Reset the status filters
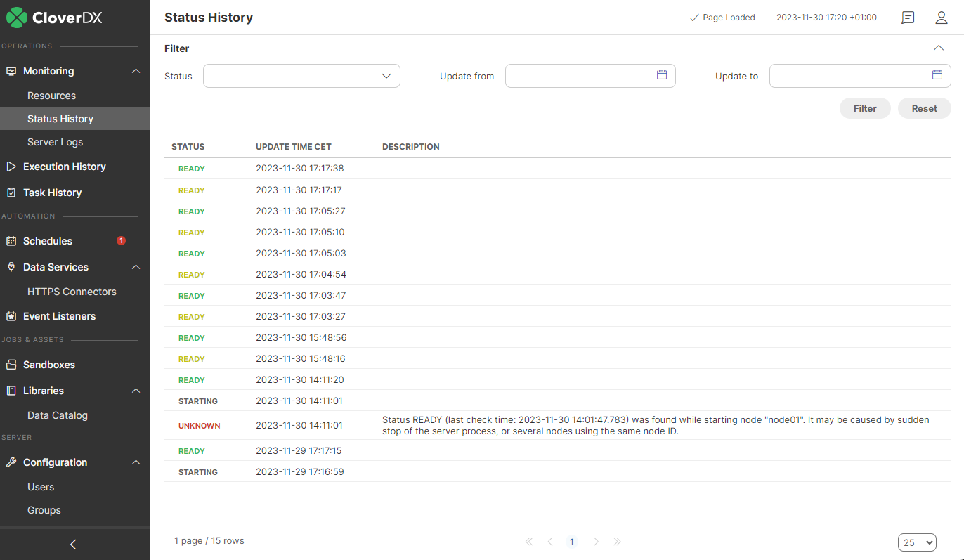The height and width of the screenshot is (560, 964). (x=924, y=108)
